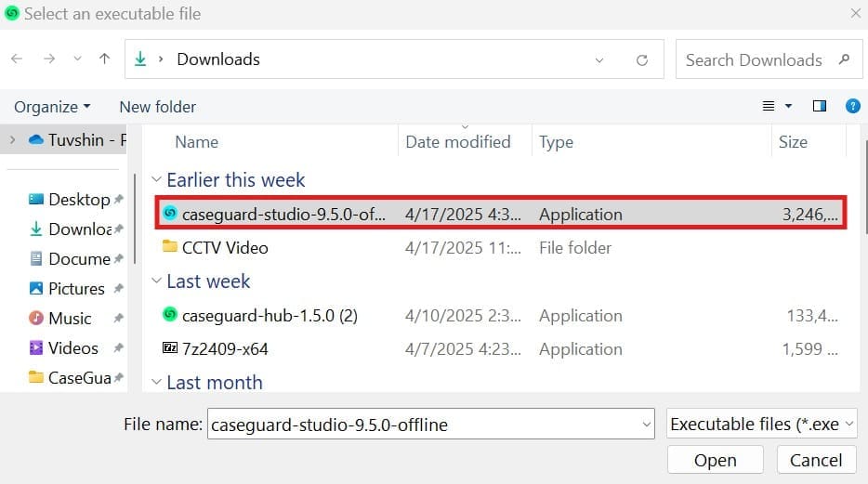
Task: Collapse the Last week group
Action: click(157, 281)
